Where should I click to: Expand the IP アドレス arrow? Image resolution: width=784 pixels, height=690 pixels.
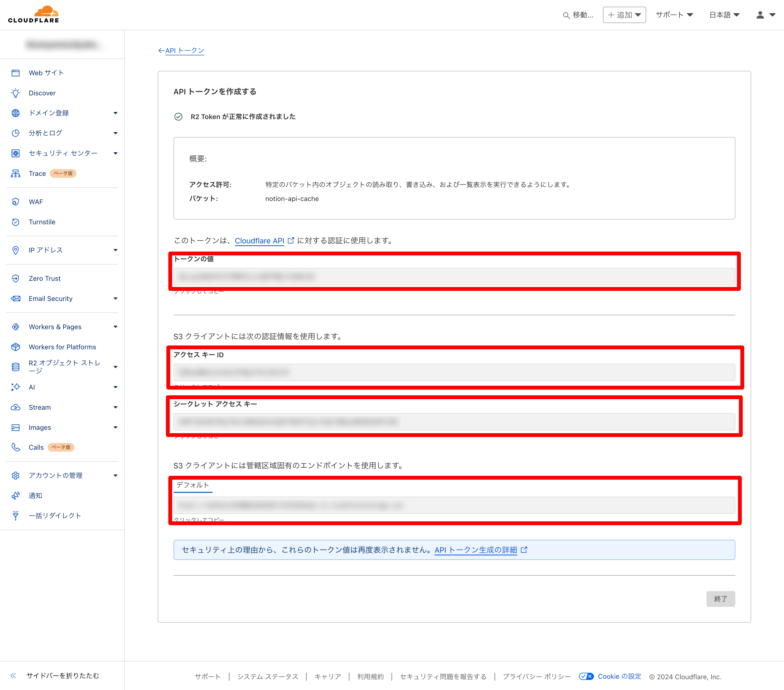click(116, 250)
